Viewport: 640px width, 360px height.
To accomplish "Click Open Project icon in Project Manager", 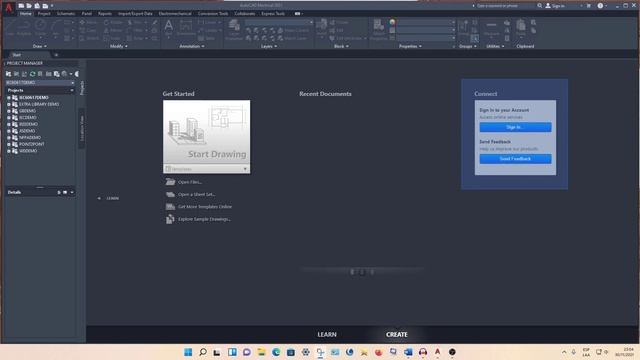I will 8,74.
